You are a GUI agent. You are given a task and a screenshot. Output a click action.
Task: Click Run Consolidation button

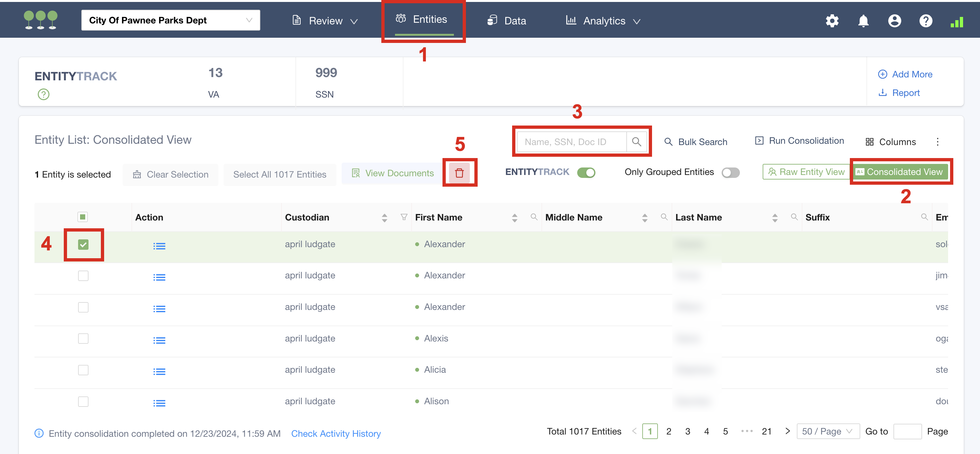coord(799,141)
